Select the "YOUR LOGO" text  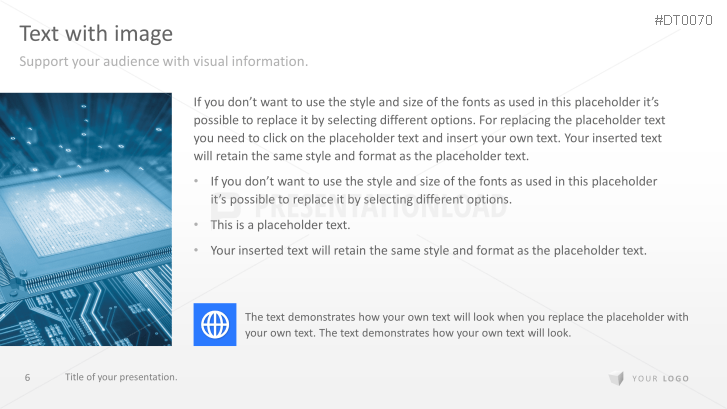coord(660,378)
